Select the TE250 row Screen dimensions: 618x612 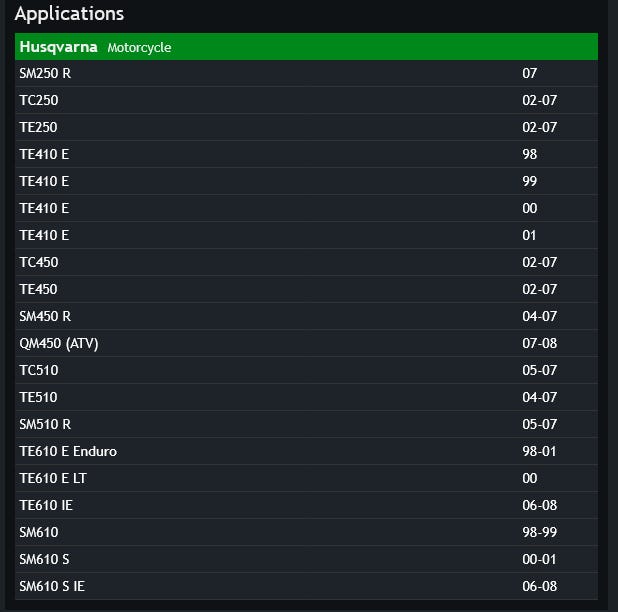point(306,127)
